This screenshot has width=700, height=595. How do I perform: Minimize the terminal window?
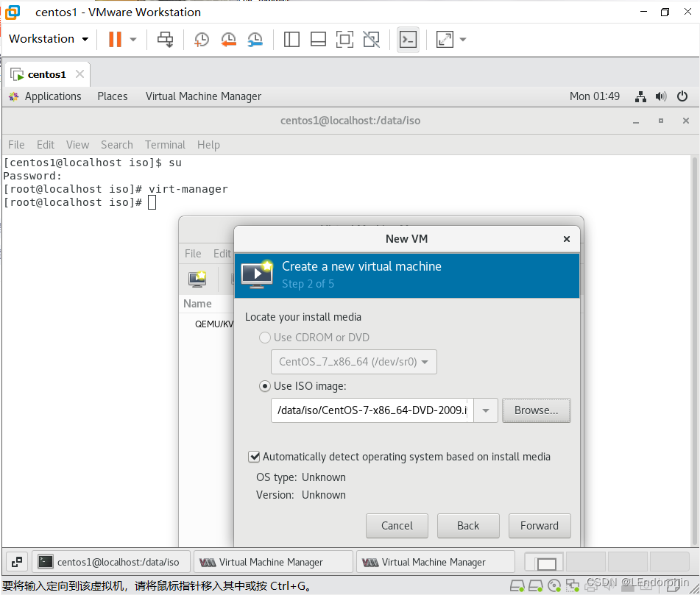636,121
